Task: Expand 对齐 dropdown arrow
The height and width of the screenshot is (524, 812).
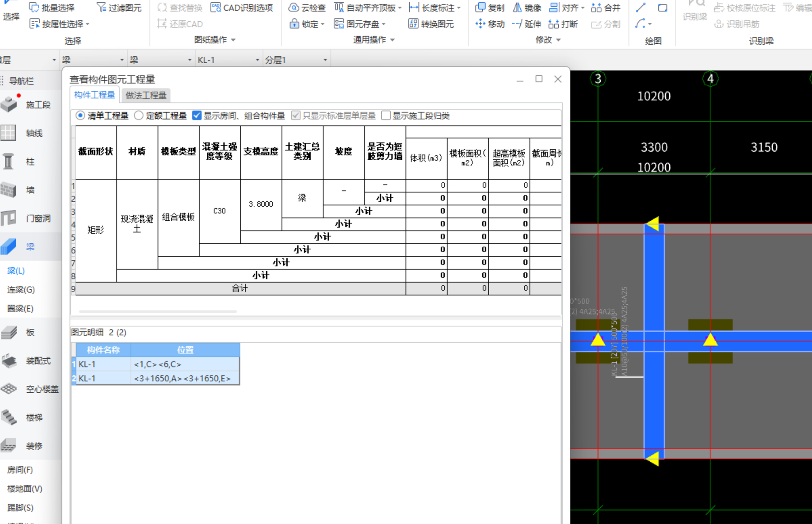Action: click(x=583, y=8)
